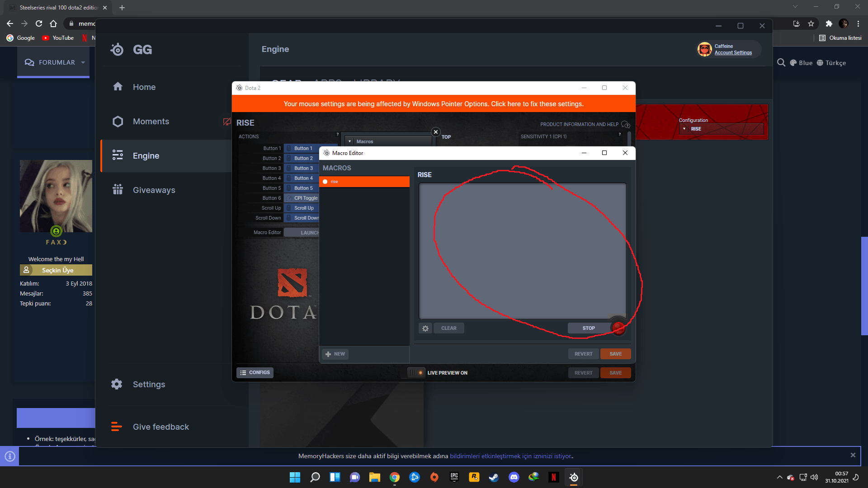Open taskbar Search icon
The width and height of the screenshot is (868, 488).
(x=315, y=477)
